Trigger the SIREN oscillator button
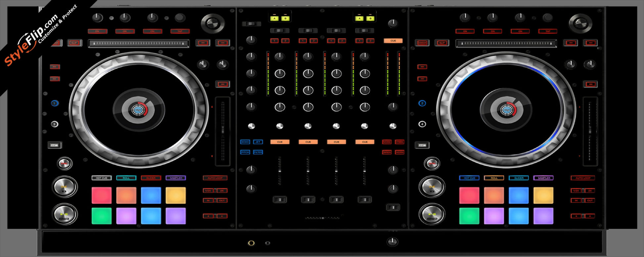This screenshot has width=644, height=257. click(x=387, y=152)
